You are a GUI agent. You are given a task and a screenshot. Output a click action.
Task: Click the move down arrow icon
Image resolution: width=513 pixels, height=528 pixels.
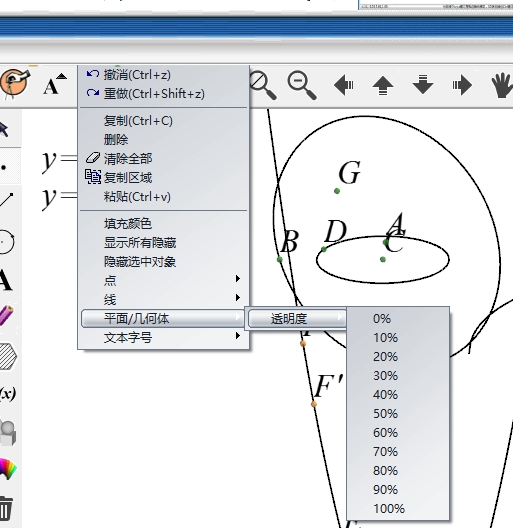click(423, 85)
